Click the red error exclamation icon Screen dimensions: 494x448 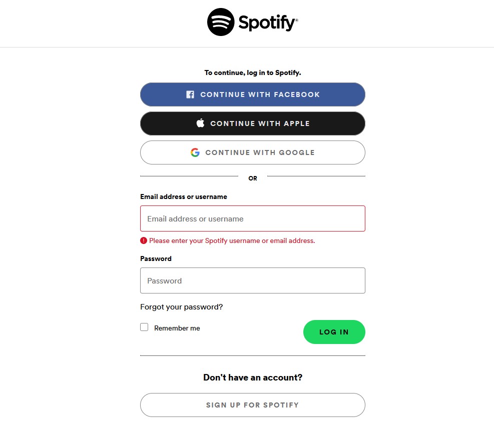[x=144, y=240]
